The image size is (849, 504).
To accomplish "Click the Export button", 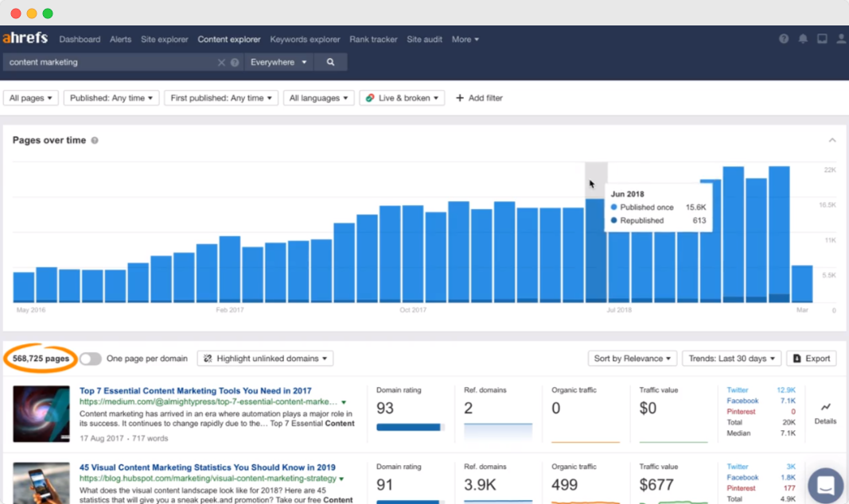I will point(811,359).
